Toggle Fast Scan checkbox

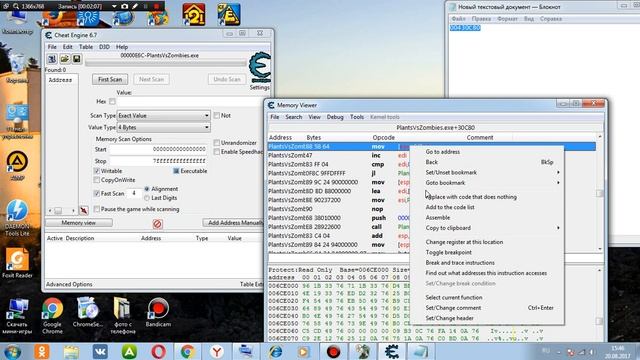coord(97,193)
